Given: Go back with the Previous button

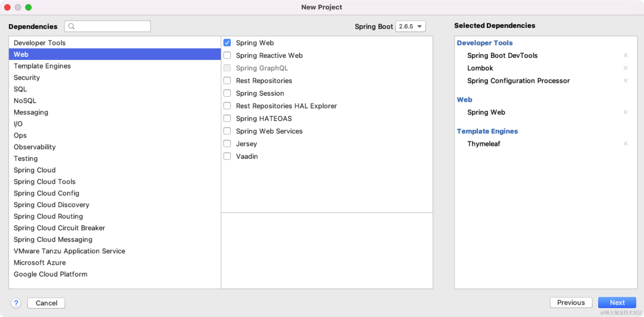Looking at the screenshot, I should pos(571,303).
